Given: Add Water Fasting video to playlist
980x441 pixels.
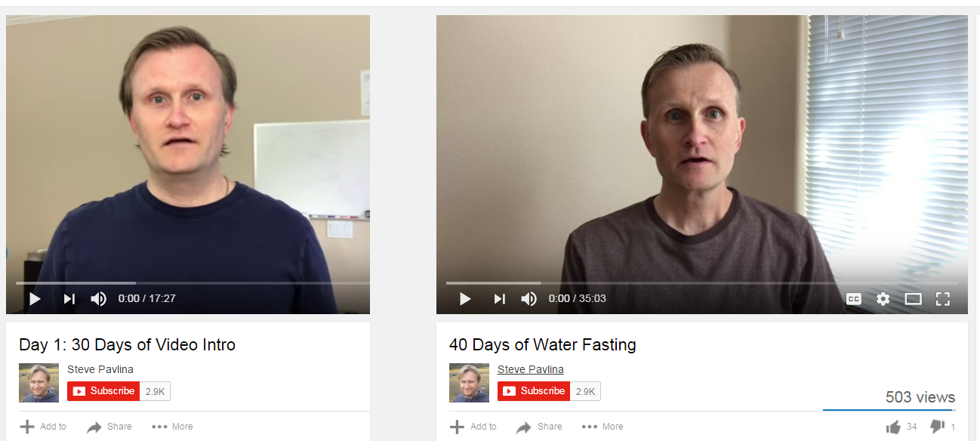Looking at the screenshot, I should coord(473,427).
